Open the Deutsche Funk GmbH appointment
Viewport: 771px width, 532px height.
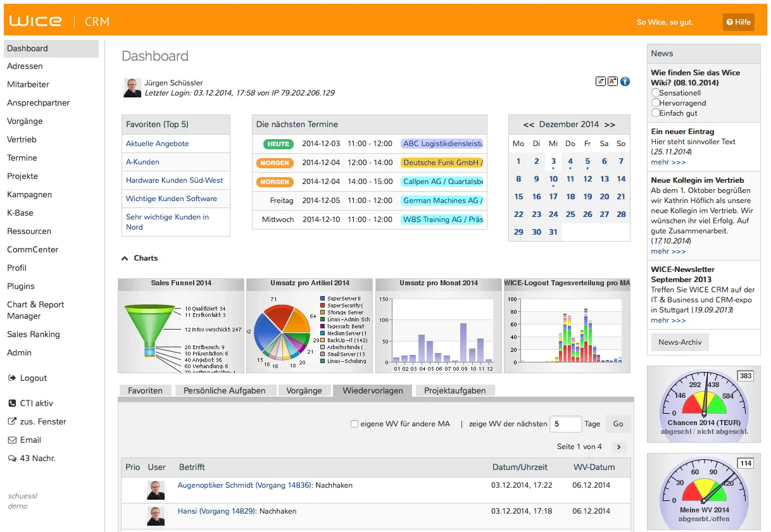point(442,163)
